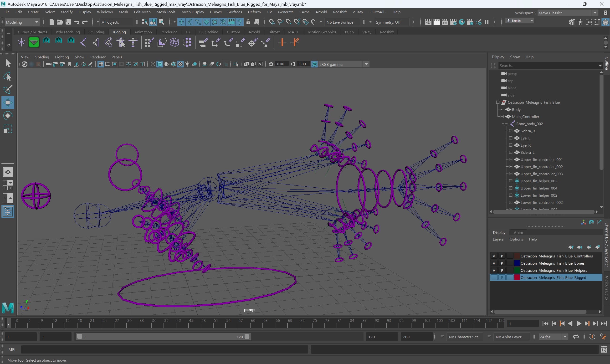This screenshot has width=610, height=364.
Task: Toggle playback P of Helpers layer
Action: (502, 270)
